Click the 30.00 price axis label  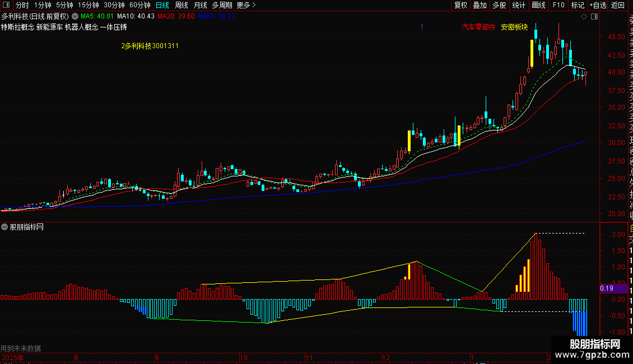[616, 142]
